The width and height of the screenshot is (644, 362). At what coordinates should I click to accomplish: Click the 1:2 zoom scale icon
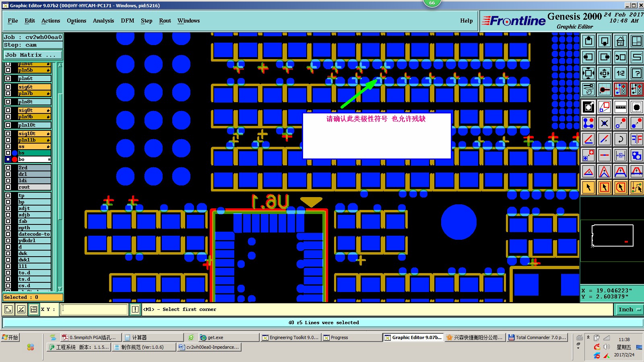click(621, 73)
